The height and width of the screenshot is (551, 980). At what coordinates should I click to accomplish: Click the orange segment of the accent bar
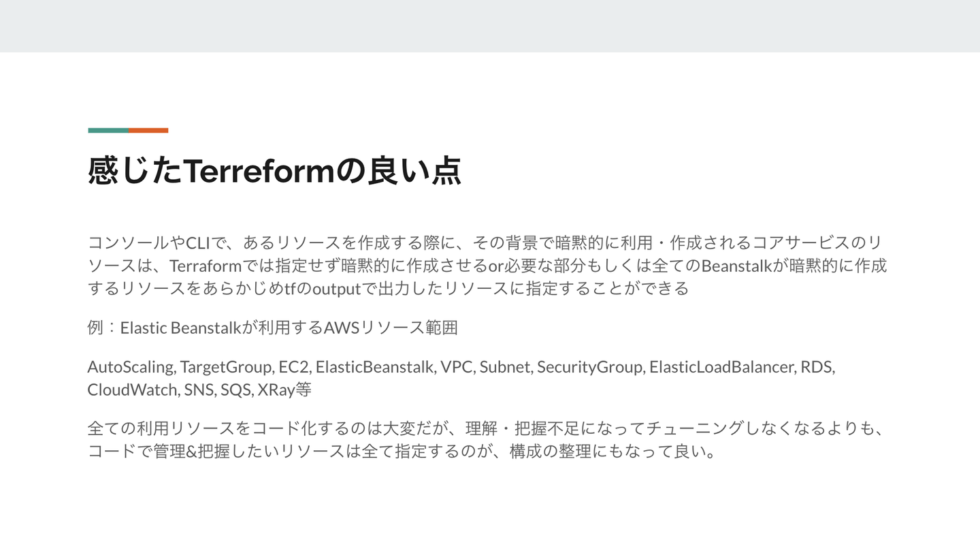148,130
